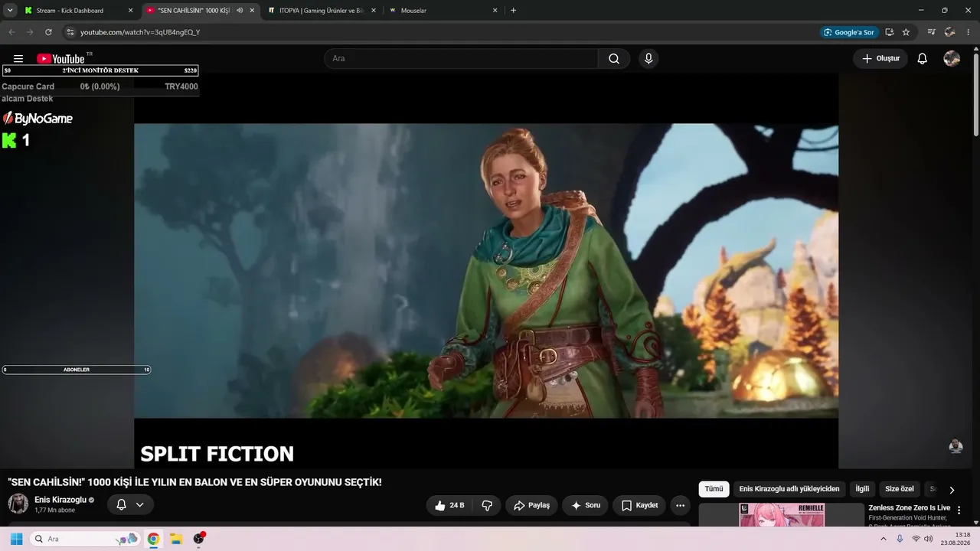Open Wi-Fi network settings in tray
980x551 pixels.
tap(916, 539)
